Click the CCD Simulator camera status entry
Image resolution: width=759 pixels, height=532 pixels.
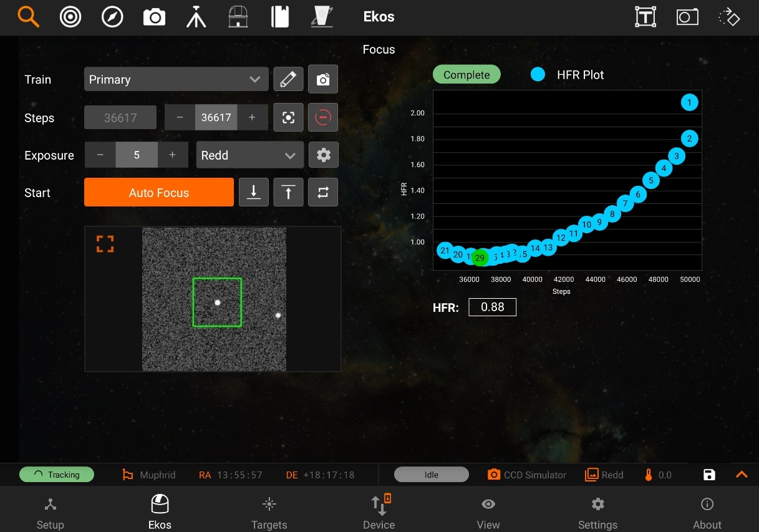pyautogui.click(x=526, y=475)
